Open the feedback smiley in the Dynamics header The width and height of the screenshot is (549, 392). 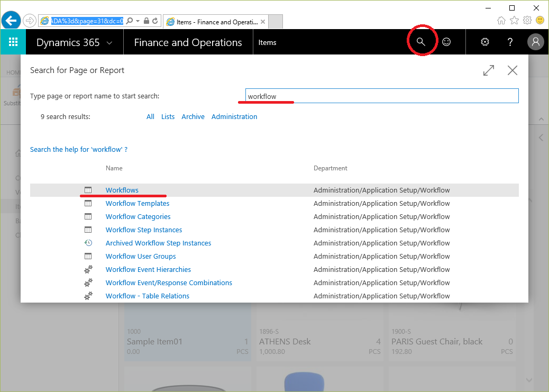coord(446,42)
